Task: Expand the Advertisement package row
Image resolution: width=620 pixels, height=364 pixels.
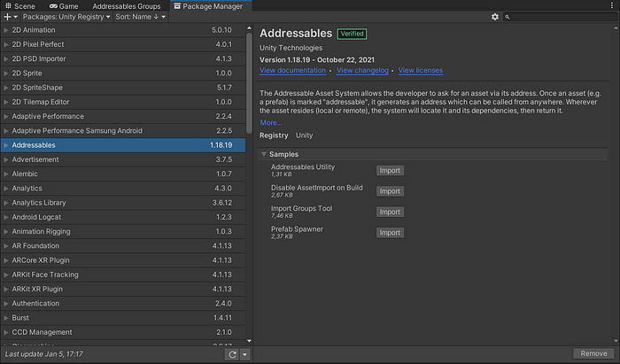Action: pyautogui.click(x=6, y=159)
